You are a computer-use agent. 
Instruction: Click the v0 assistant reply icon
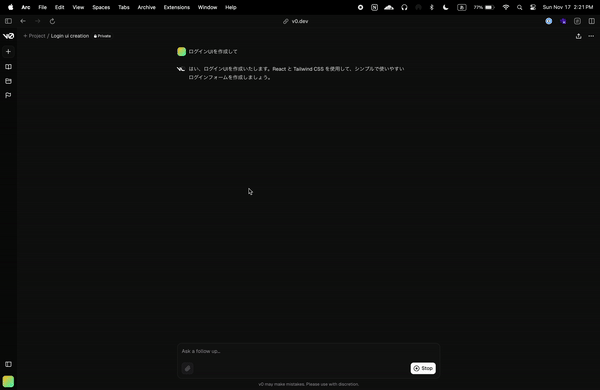(181, 69)
